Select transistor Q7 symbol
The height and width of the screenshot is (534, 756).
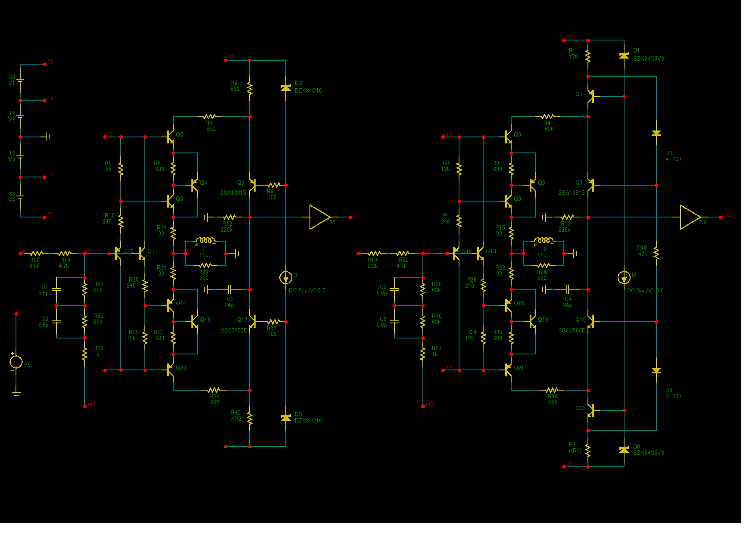coord(591,185)
